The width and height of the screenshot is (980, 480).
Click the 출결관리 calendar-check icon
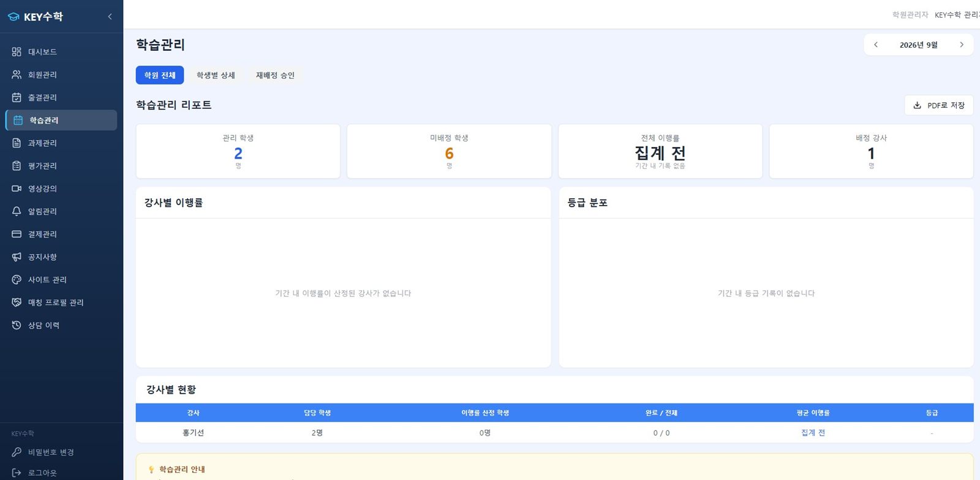[x=17, y=97]
